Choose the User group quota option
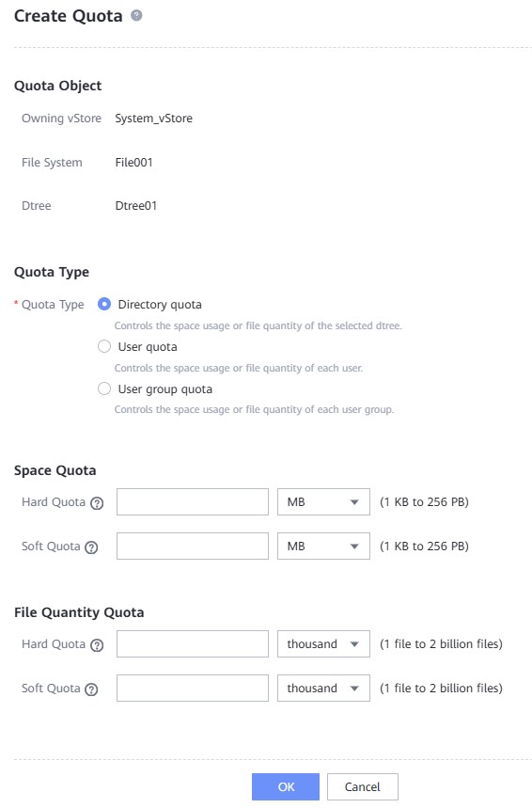The image size is (532, 808). click(x=104, y=388)
